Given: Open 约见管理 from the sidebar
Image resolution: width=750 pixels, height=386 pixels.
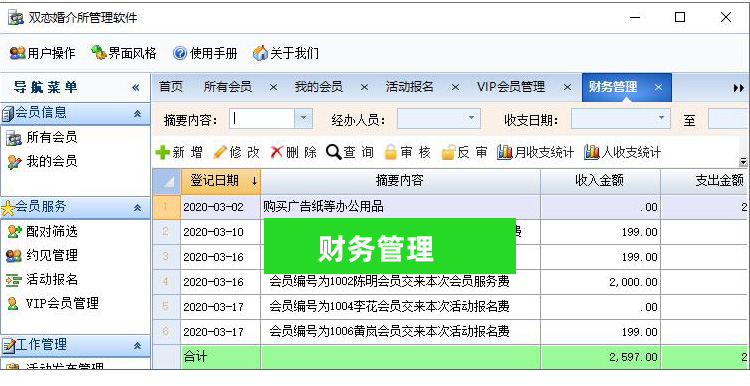Looking at the screenshot, I should click(x=52, y=256).
